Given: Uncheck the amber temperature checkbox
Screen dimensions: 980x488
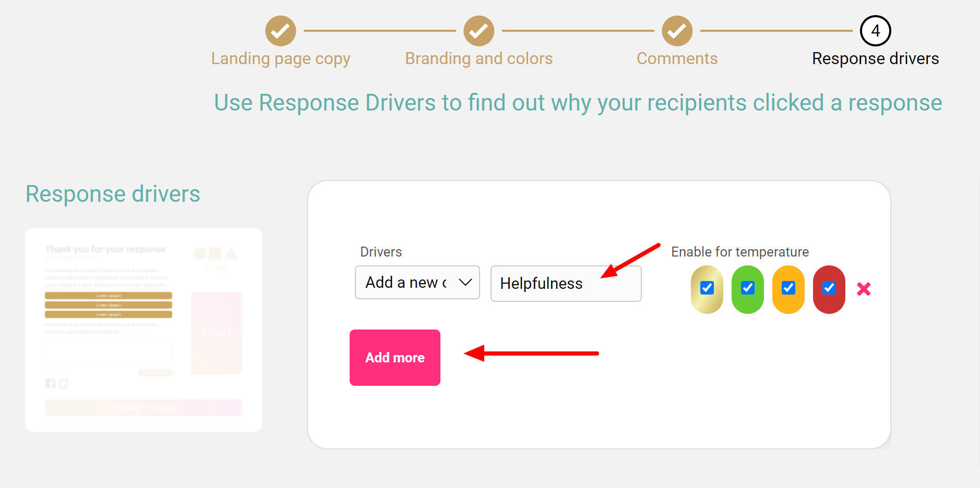Looking at the screenshot, I should [x=788, y=288].
